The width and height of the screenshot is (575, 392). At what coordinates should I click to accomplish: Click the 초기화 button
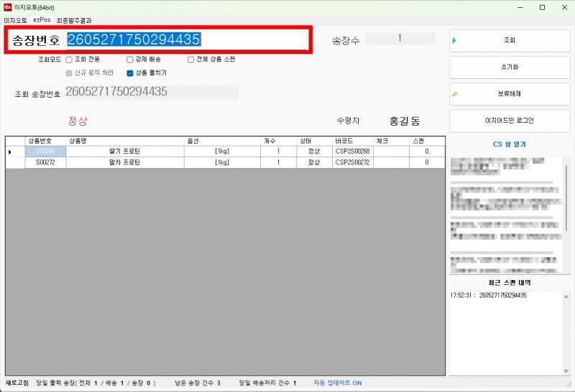(510, 67)
